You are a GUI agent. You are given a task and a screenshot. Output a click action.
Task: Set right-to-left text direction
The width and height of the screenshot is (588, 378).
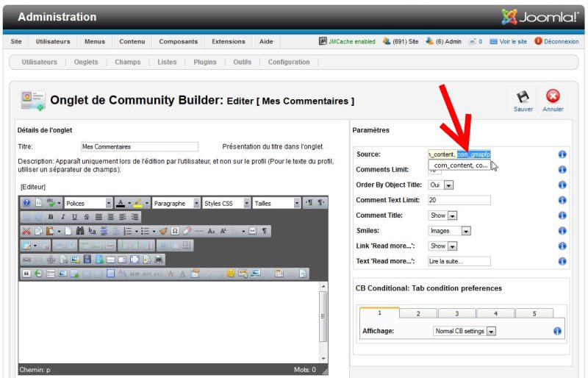coord(321,203)
